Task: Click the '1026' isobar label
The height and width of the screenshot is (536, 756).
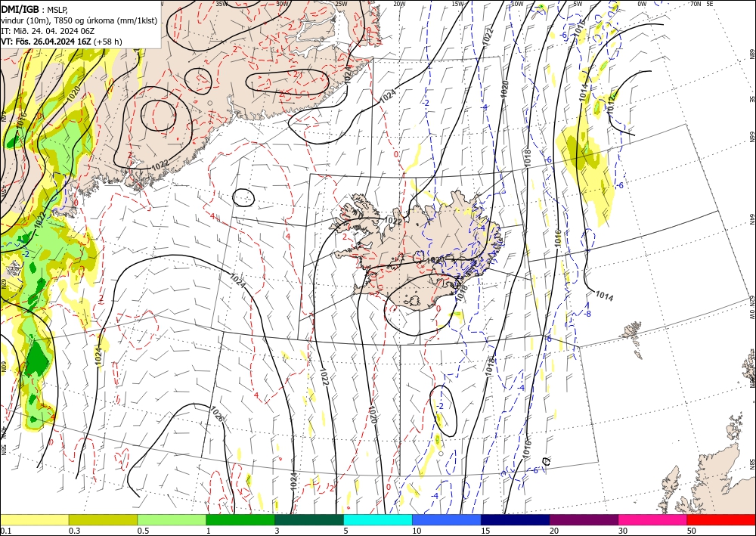Action: pos(218,414)
